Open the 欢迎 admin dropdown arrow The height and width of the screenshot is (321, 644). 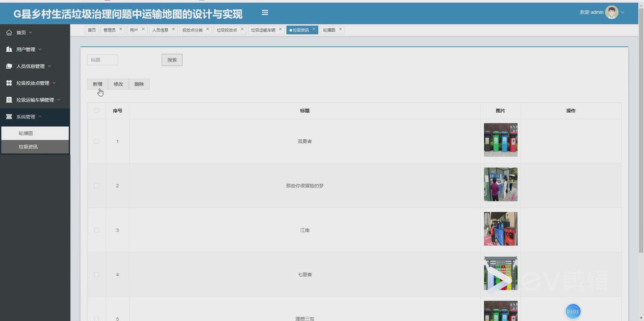pos(623,12)
